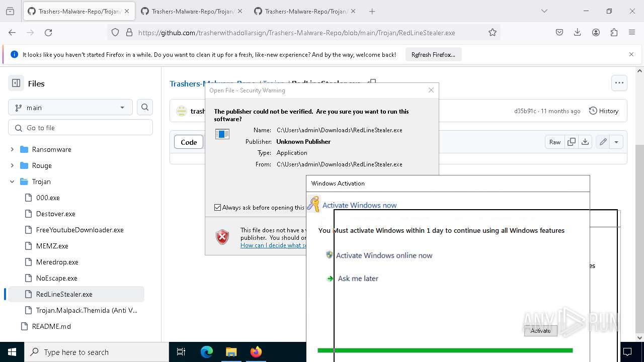The width and height of the screenshot is (644, 362).
Task: Open the main branch selector
Action: (70, 107)
